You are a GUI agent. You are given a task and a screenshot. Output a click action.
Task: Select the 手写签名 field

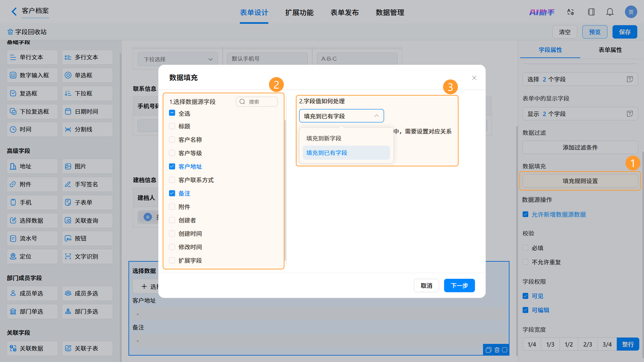pyautogui.click(x=87, y=184)
